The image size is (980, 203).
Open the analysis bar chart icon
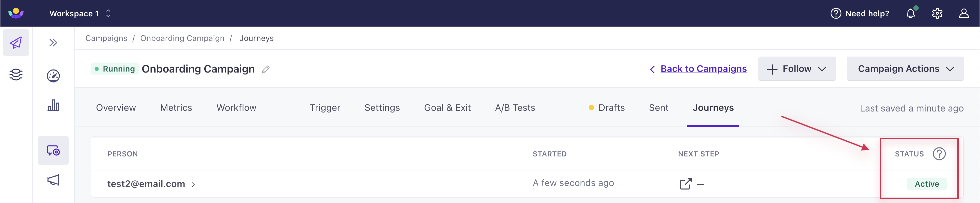(x=53, y=105)
